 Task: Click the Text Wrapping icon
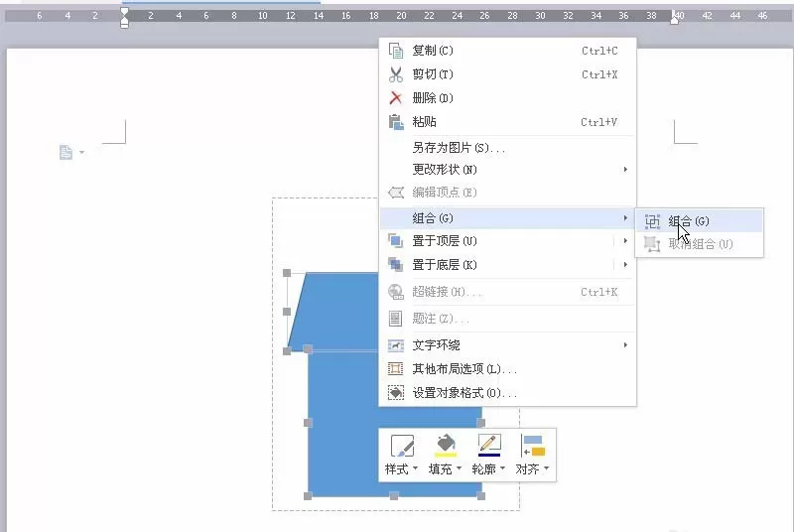(395, 345)
